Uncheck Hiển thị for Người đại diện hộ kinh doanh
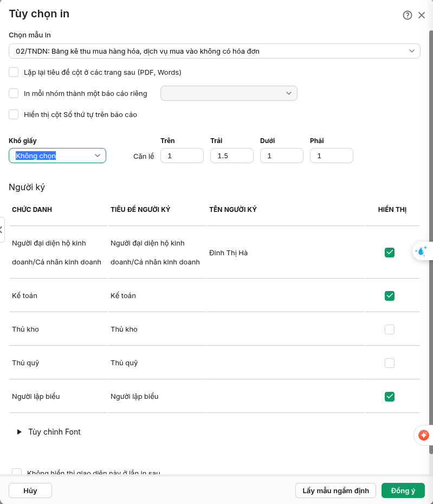This screenshot has width=433, height=504. [390, 253]
